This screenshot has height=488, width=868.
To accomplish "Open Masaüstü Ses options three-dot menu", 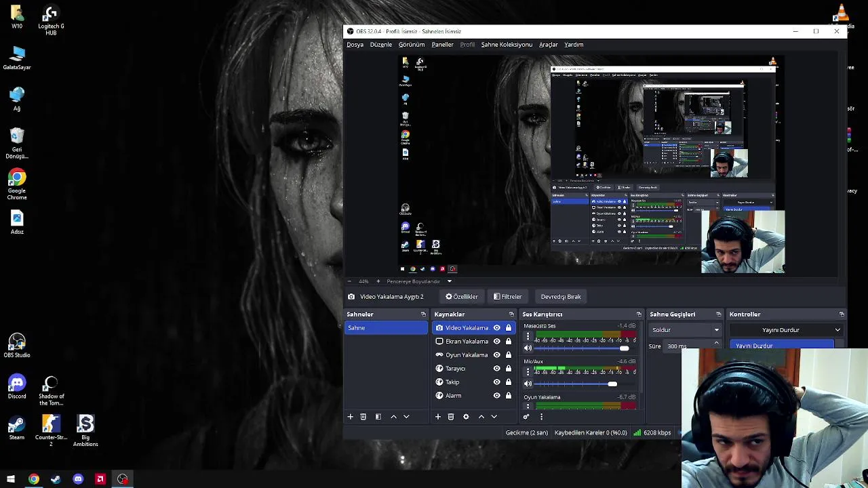I will coord(528,336).
